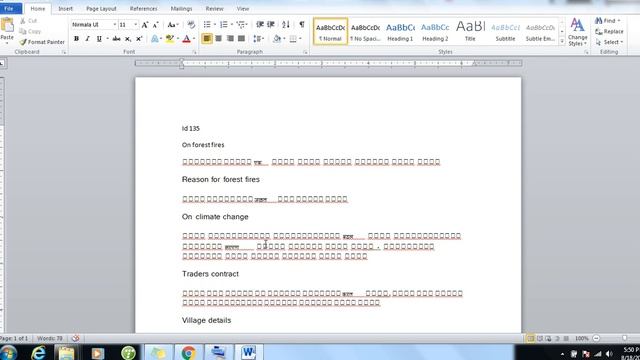Click the Cut command
This screenshot has height=360, width=640.
28,20
